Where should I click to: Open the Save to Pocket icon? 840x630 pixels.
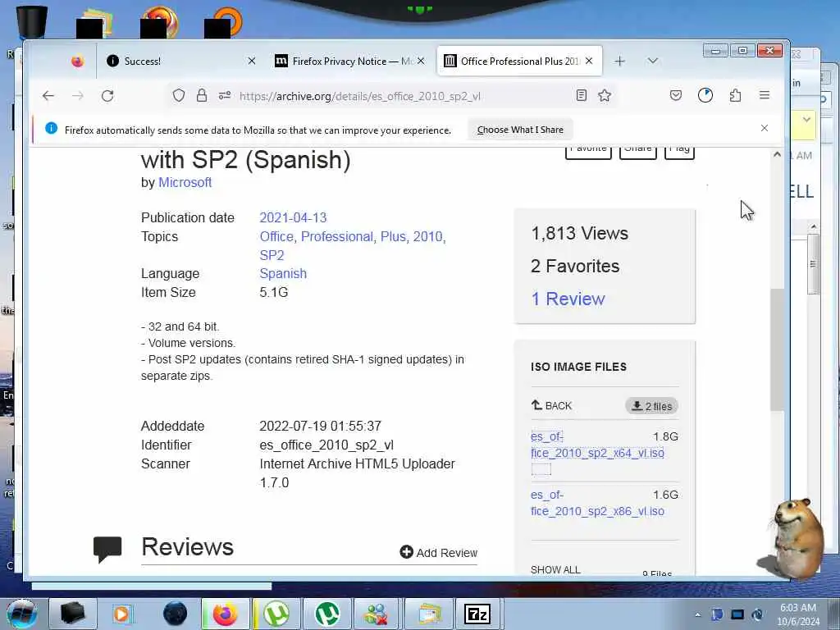[x=676, y=96]
